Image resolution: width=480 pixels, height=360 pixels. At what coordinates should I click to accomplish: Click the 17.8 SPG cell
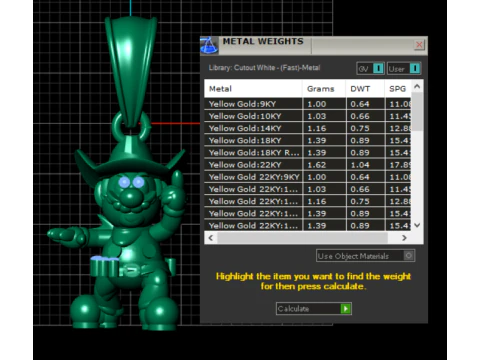[x=398, y=165]
